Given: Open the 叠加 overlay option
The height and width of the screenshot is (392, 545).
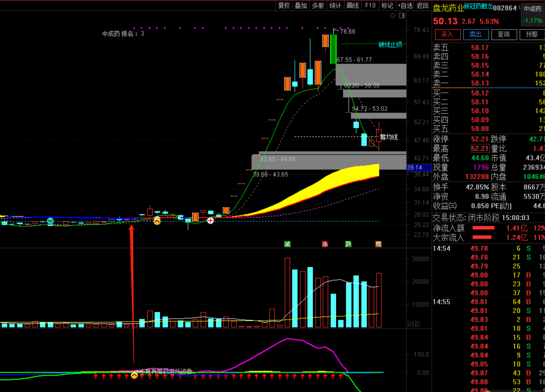Looking at the screenshot, I should click(x=301, y=6).
